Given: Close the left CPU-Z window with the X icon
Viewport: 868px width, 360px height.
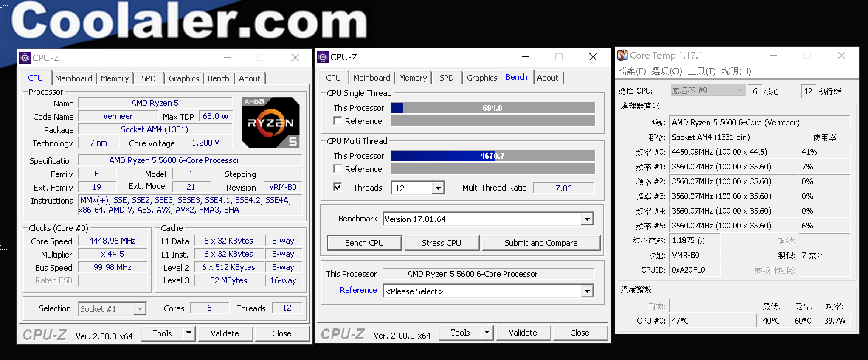Looking at the screenshot, I should 295,57.
